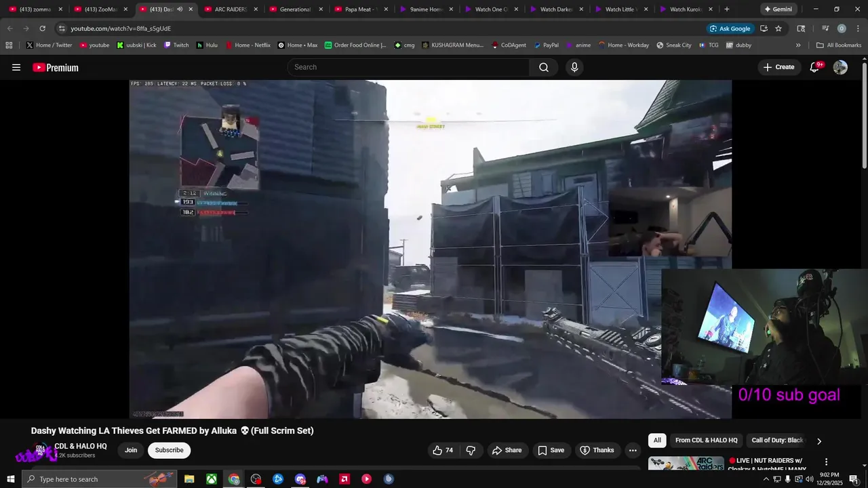Switch to the Papa Meat tab
The height and width of the screenshot is (488, 868).
tap(361, 9)
